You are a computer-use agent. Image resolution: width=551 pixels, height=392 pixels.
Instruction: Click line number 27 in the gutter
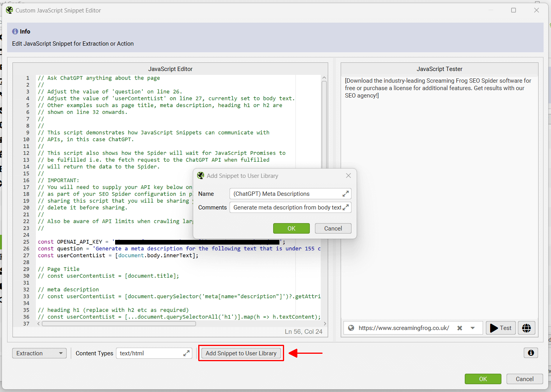point(26,255)
